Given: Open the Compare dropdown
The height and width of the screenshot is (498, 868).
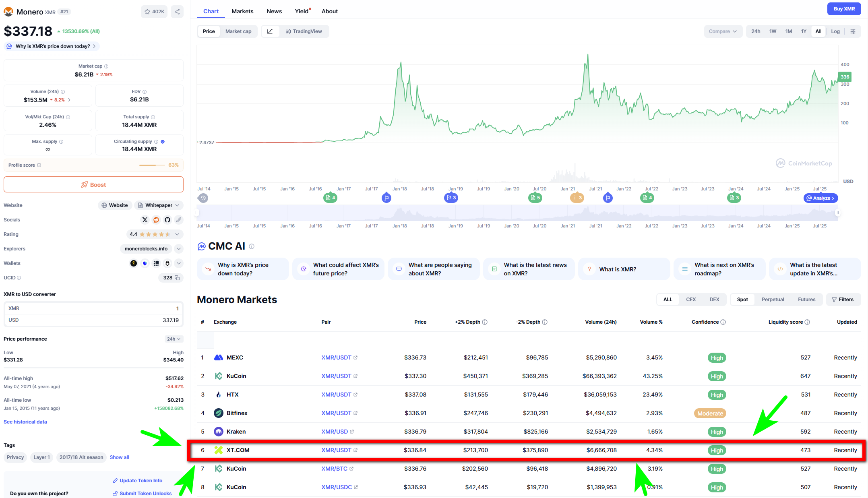Looking at the screenshot, I should pos(722,31).
